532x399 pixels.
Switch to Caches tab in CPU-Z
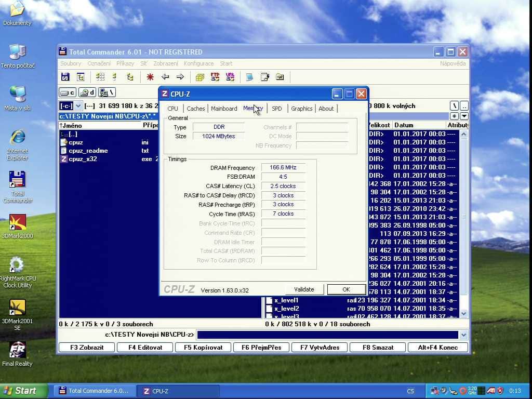pos(196,109)
